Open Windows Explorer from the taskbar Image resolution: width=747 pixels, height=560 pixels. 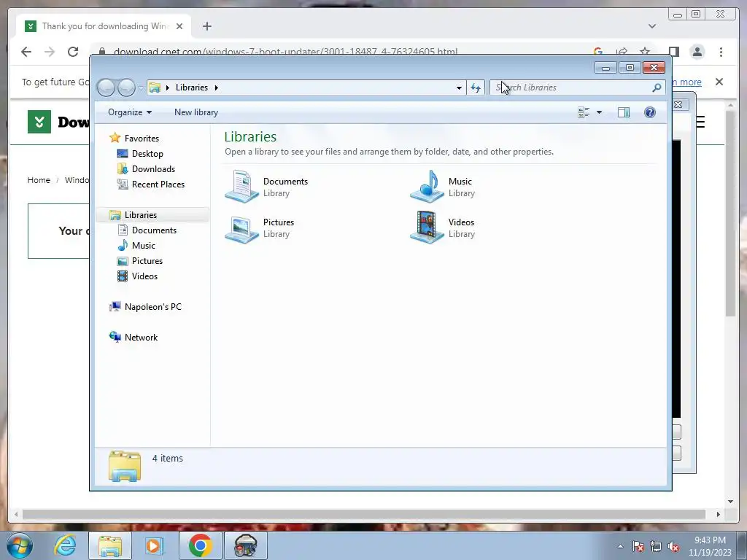click(x=110, y=545)
